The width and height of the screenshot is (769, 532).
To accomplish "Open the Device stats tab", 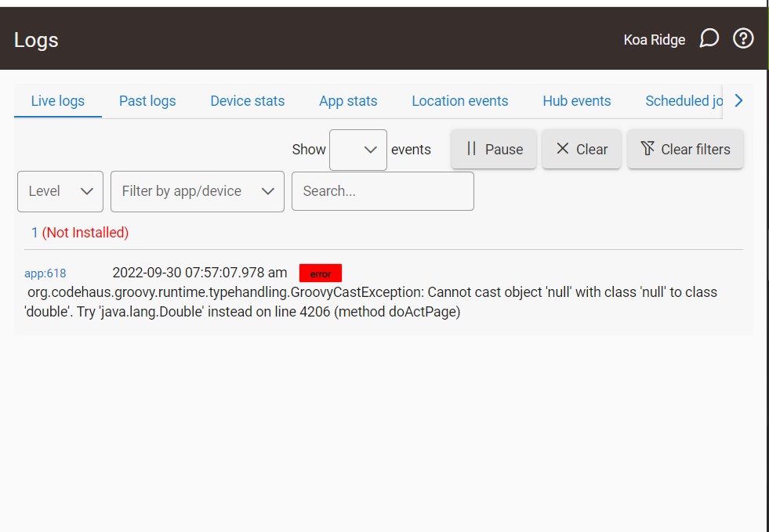I will pos(248,101).
